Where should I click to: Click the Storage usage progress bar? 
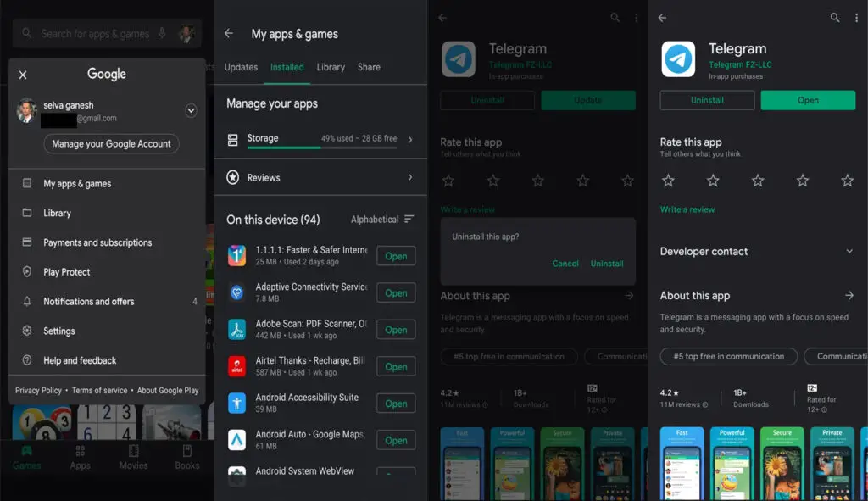(x=322, y=148)
